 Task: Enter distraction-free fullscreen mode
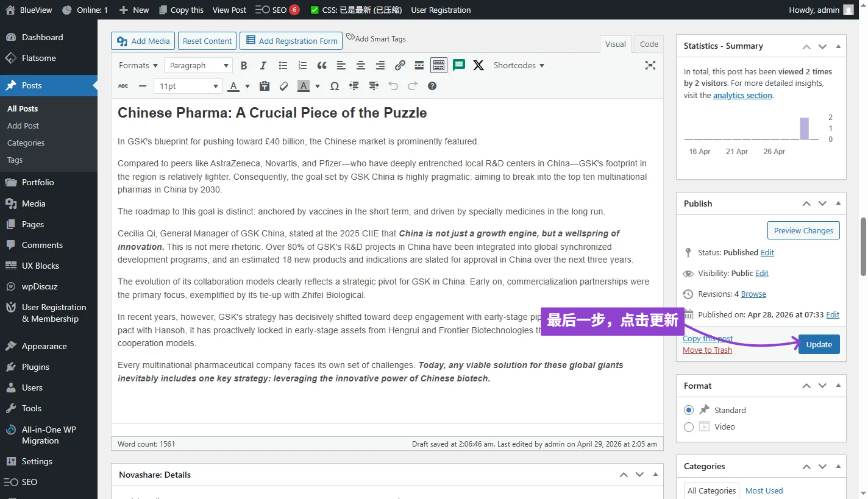point(650,65)
